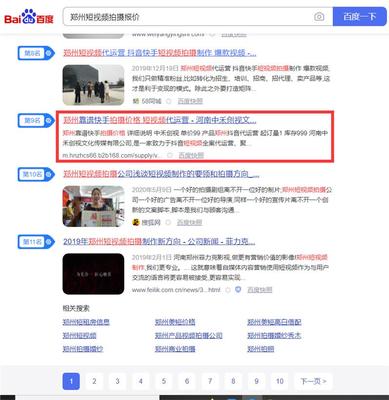Select related search 郑州商业拍摄
Screen dimensions: 389x400
175,349
